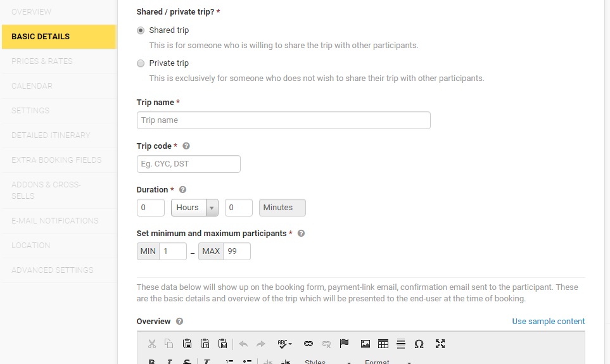Click the Use sample content link

tap(548, 321)
